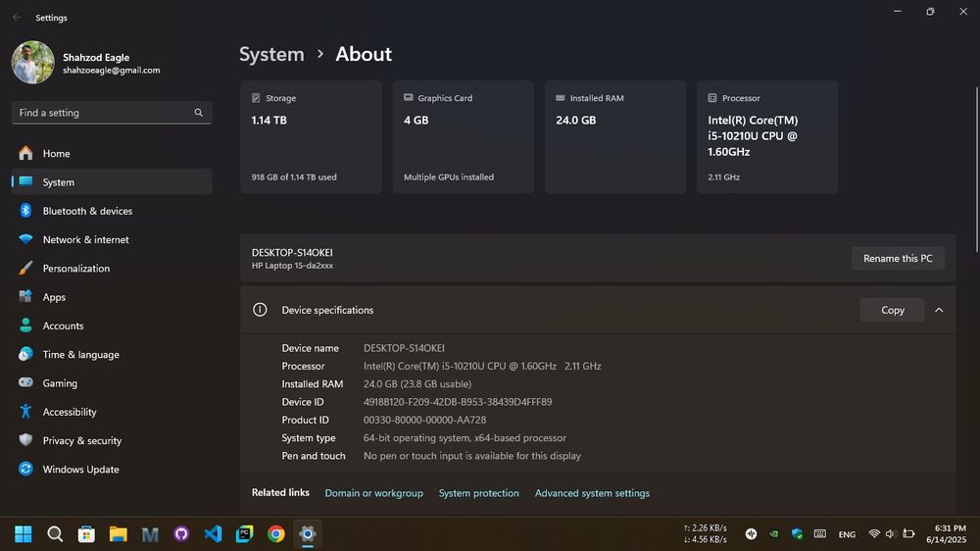980x551 pixels.
Task: Copy the device specifications
Action: click(x=893, y=310)
